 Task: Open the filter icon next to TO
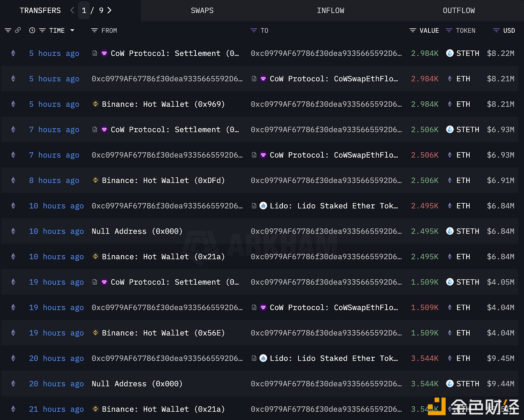pyautogui.click(x=253, y=30)
